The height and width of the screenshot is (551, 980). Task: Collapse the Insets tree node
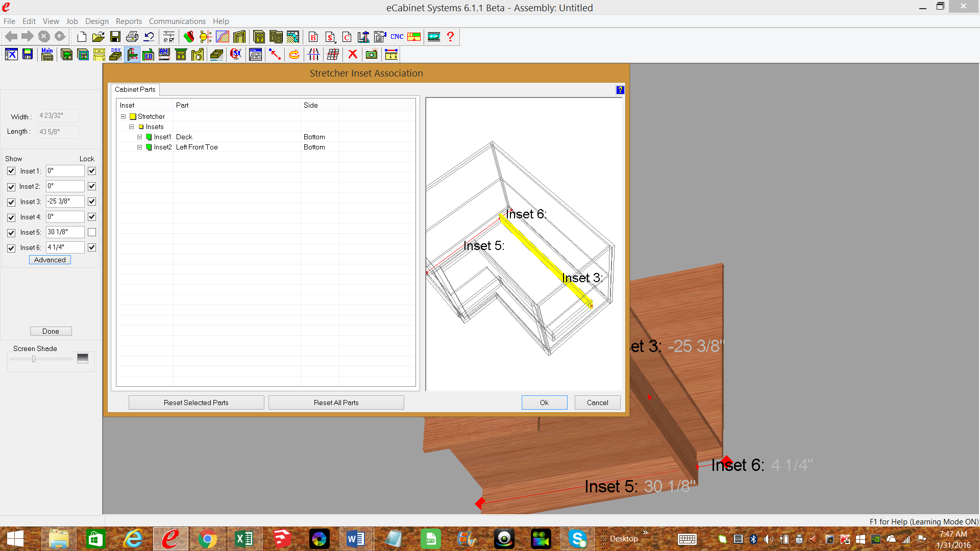(131, 127)
